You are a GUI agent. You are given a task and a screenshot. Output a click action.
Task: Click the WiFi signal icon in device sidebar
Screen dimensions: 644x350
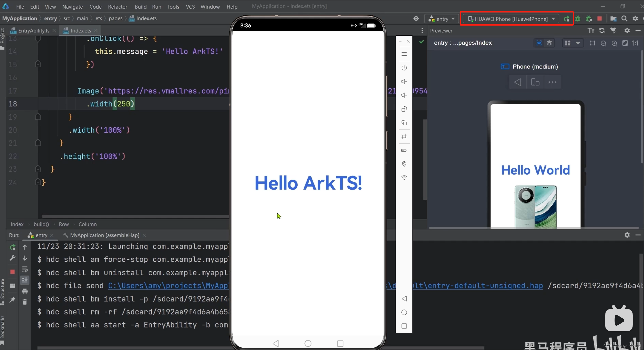coord(404,178)
